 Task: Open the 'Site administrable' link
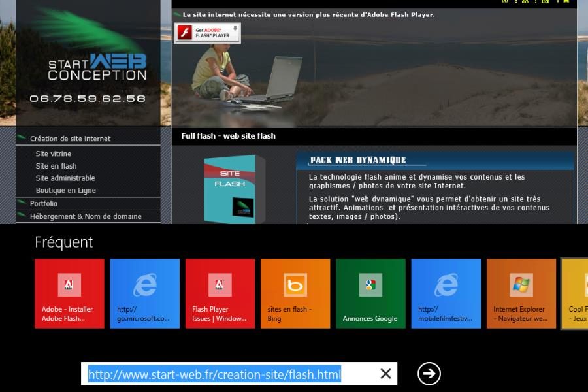tap(65, 178)
